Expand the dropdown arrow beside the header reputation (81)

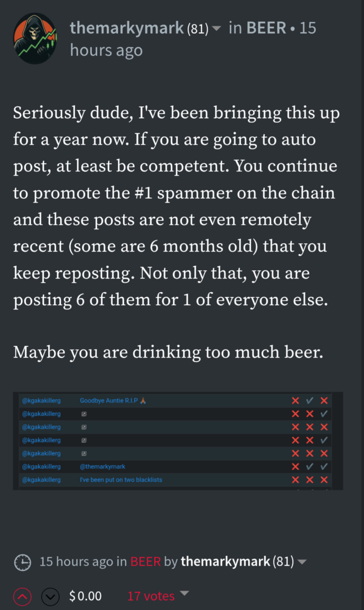point(217,29)
